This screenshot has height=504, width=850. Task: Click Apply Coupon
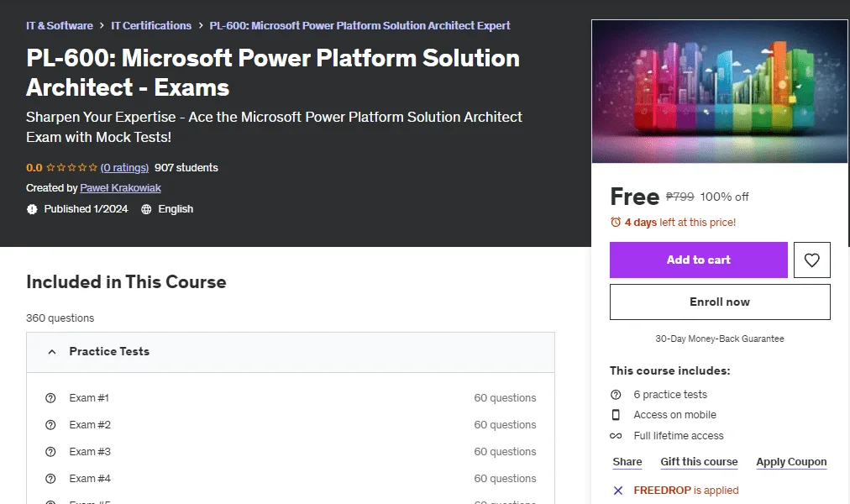(791, 462)
